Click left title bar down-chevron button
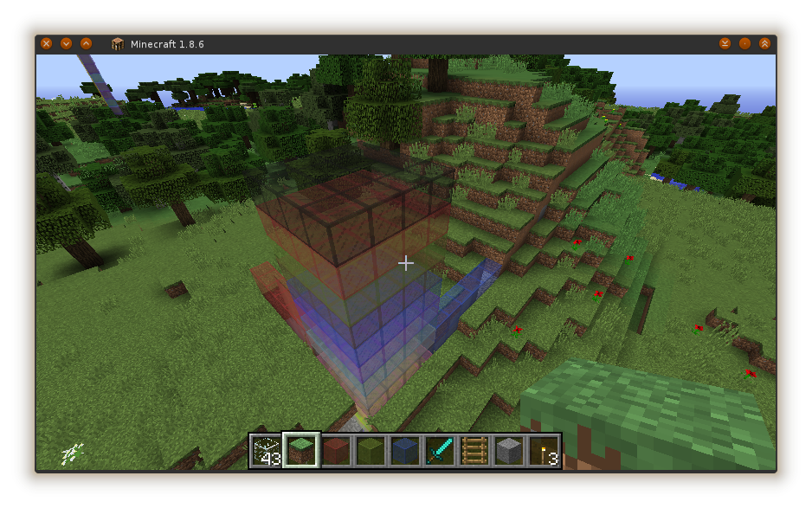Screen dimensions: 812x508 [66, 43]
